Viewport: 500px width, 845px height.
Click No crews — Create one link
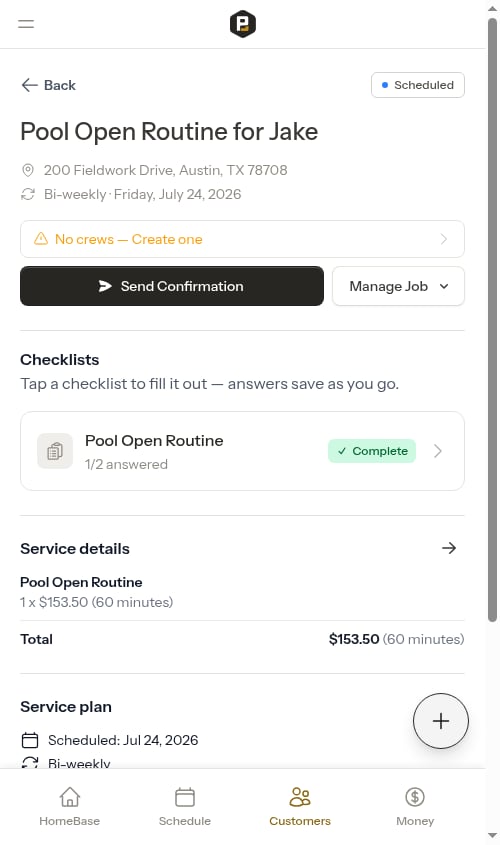(129, 239)
